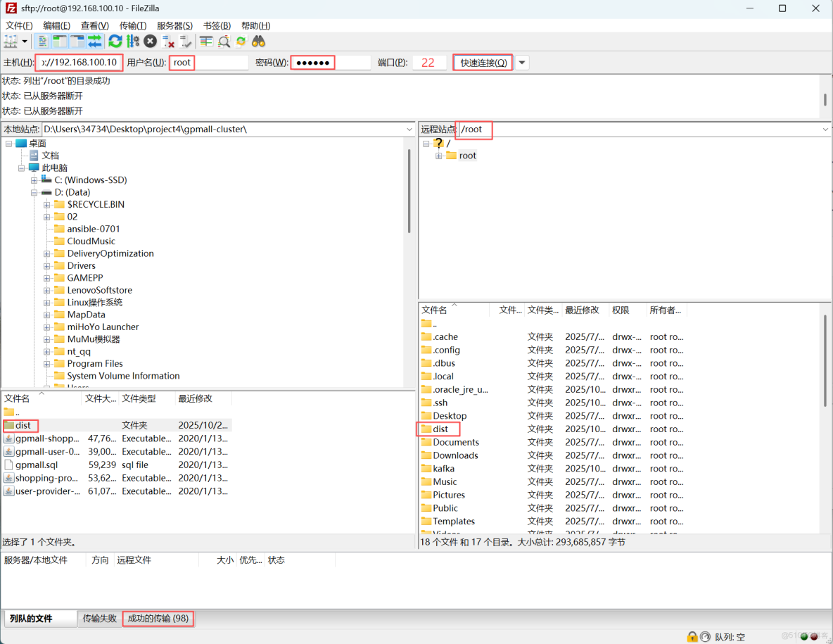This screenshot has height=644, width=833.
Task: Open the quickconnect history dropdown arrow
Action: [522, 63]
